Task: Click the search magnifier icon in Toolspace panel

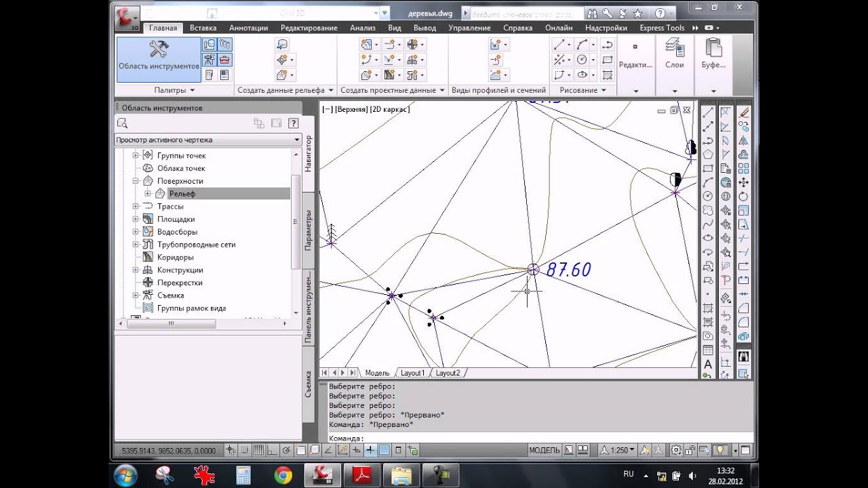Action: coord(123,123)
